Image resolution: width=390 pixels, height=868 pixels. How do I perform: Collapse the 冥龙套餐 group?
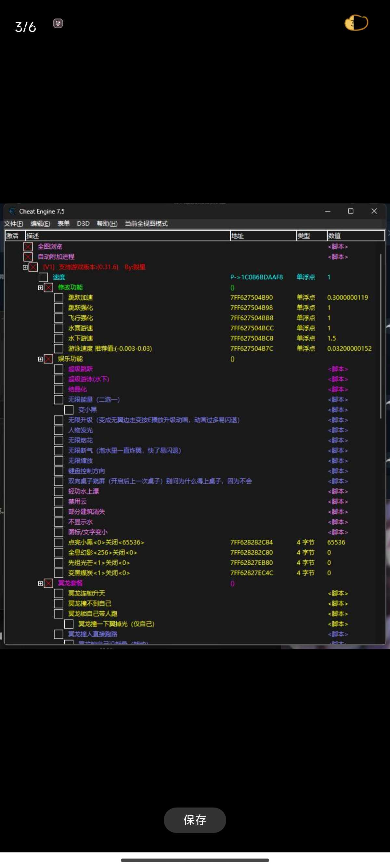(40, 583)
